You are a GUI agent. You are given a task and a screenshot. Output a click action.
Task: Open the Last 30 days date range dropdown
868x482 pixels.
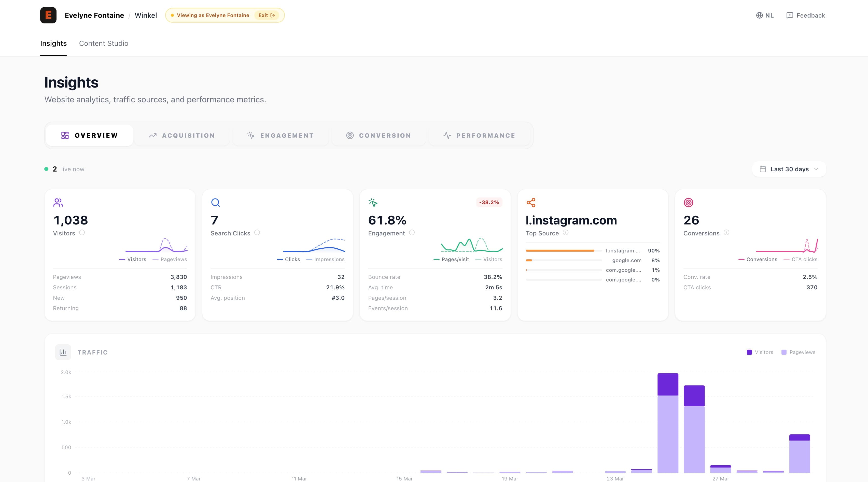(789, 169)
